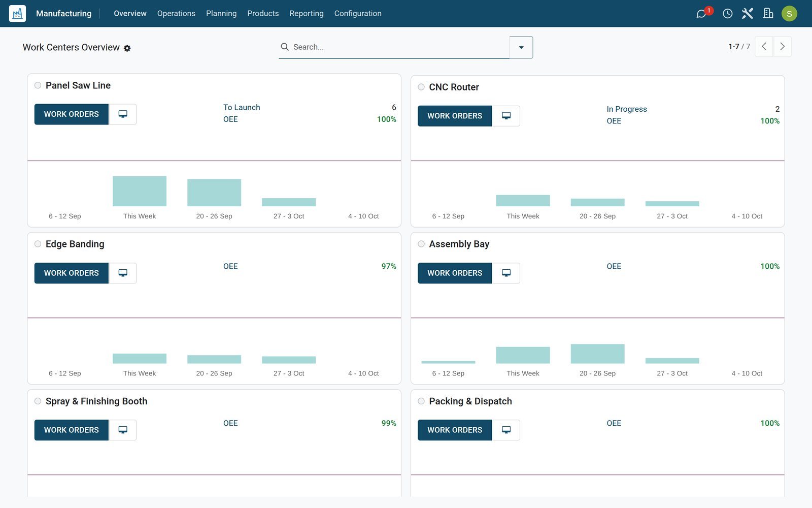812x508 pixels.
Task: Expand the search filter options dropdown
Action: [x=521, y=47]
